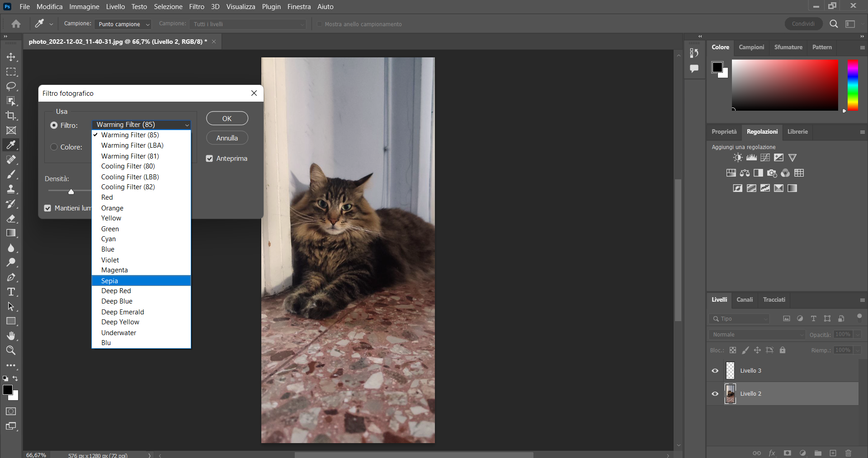Select the Move tool

[11, 57]
